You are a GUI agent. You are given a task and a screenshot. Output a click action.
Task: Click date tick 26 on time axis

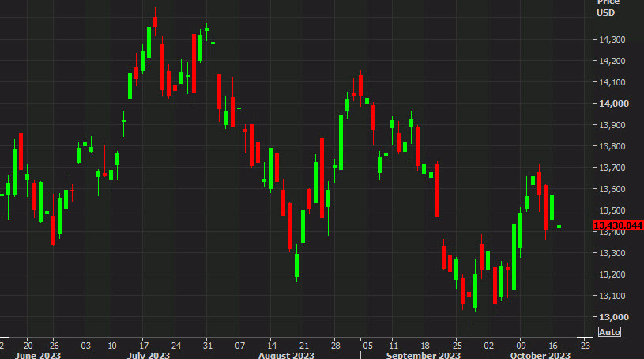pyautogui.click(x=55, y=346)
